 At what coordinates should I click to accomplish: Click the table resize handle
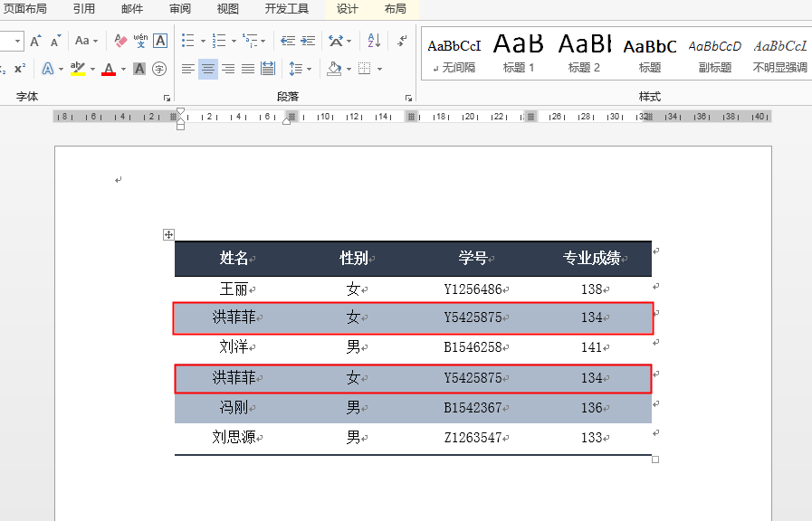655,459
